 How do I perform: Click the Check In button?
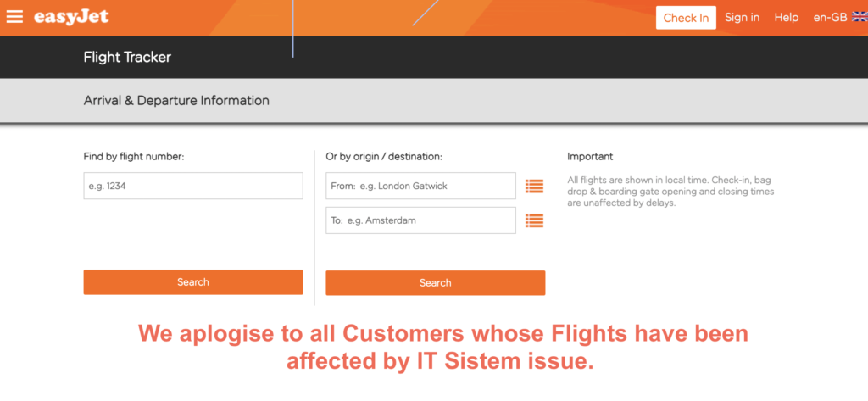click(686, 18)
